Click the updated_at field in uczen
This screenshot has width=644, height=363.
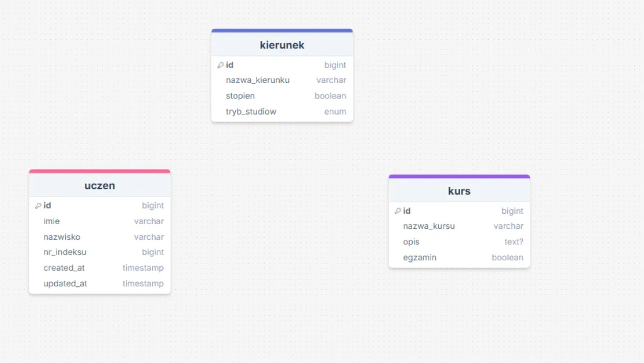(100, 283)
